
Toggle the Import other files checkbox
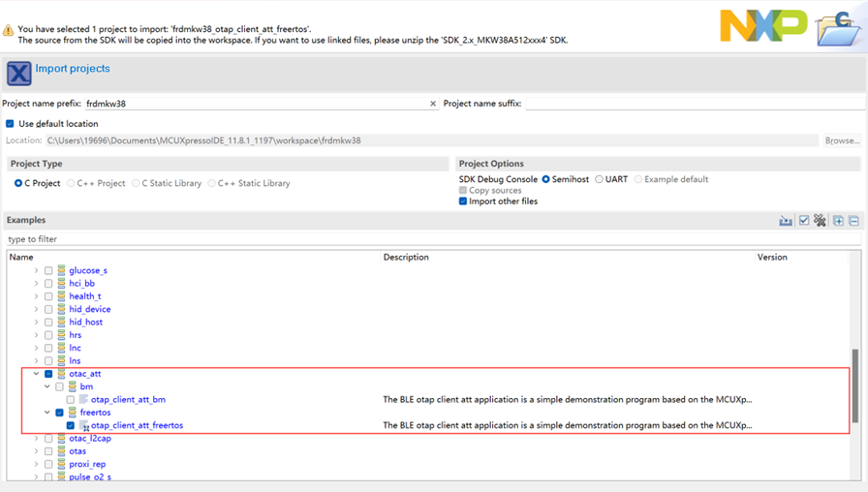point(463,201)
